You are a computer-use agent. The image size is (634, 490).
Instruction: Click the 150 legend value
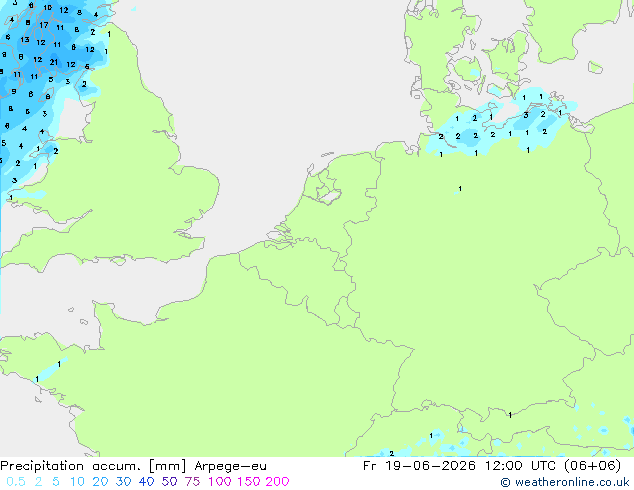tap(248, 482)
